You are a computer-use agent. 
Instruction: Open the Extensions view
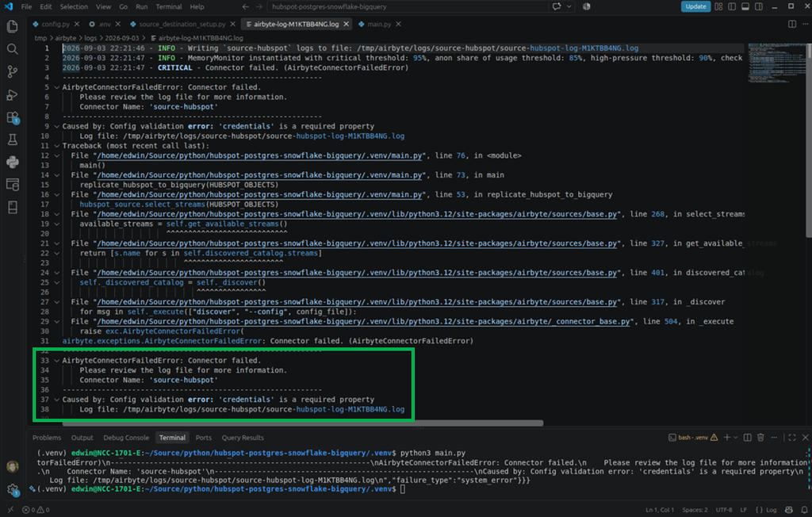click(x=13, y=117)
